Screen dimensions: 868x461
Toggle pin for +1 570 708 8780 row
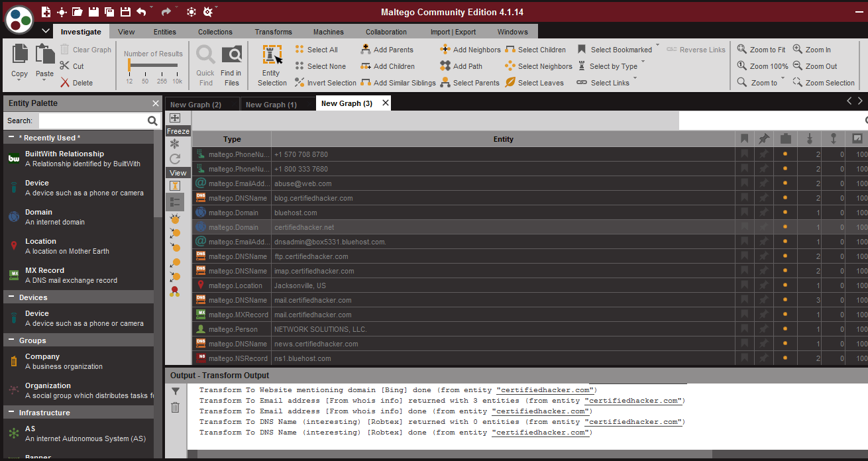[x=764, y=154]
